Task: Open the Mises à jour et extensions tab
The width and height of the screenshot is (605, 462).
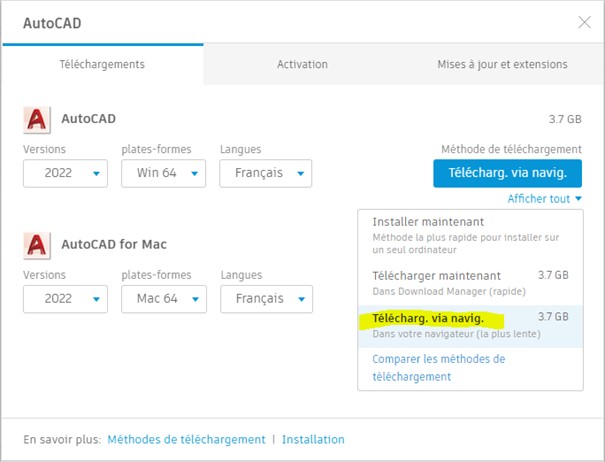Action: coord(502,64)
